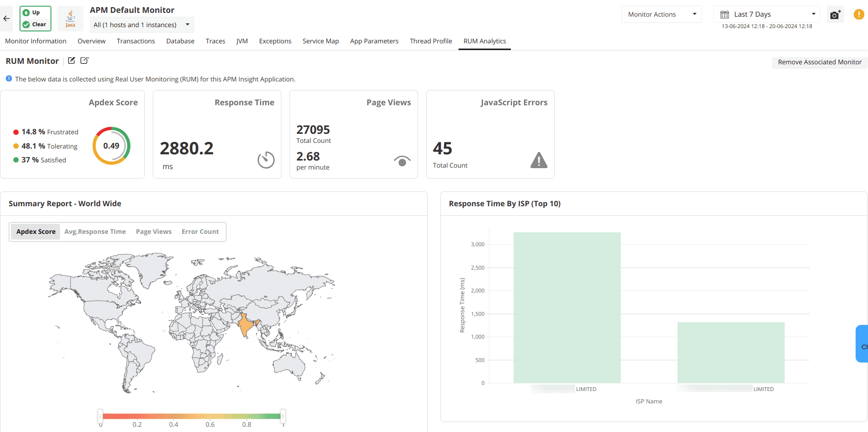Screen dimensions: 868x432
Task: Click the eye icon in Page Views card
Action: [402, 161]
